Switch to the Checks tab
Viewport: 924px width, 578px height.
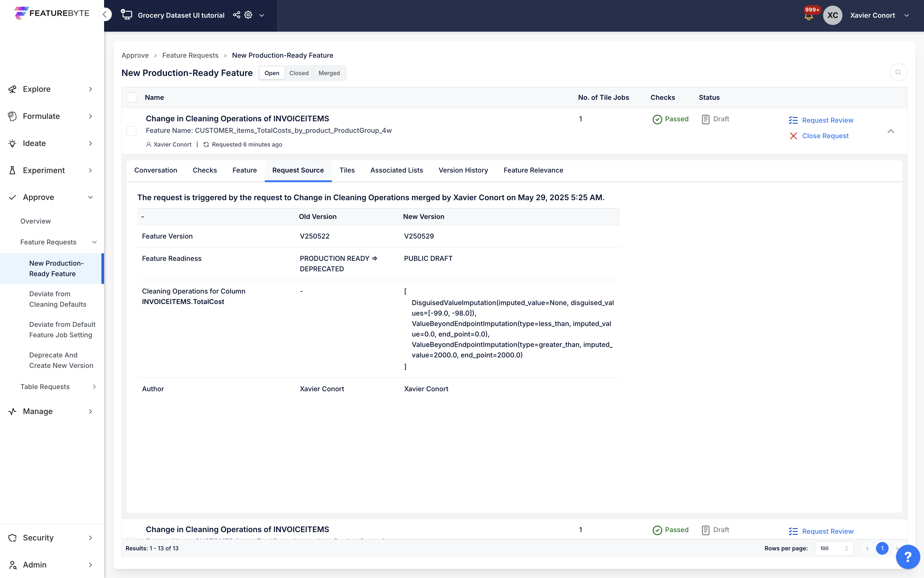pos(205,170)
